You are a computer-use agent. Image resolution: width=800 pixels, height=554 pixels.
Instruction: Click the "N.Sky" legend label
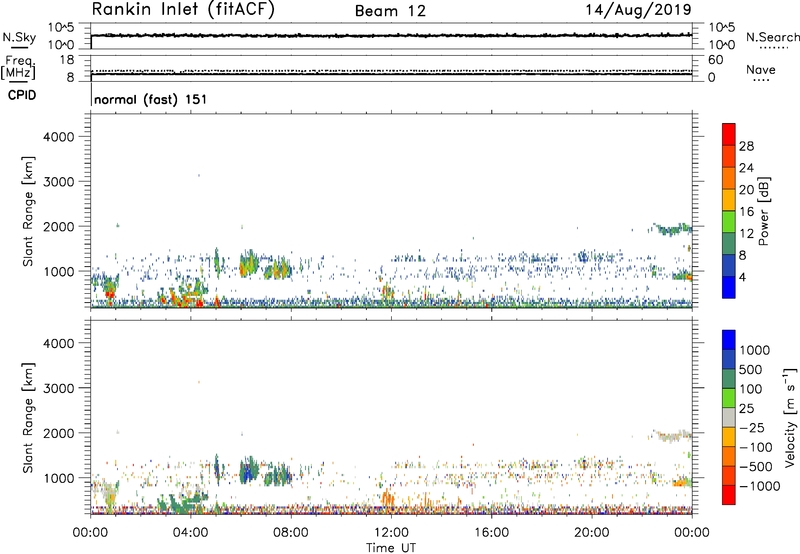coord(19,37)
